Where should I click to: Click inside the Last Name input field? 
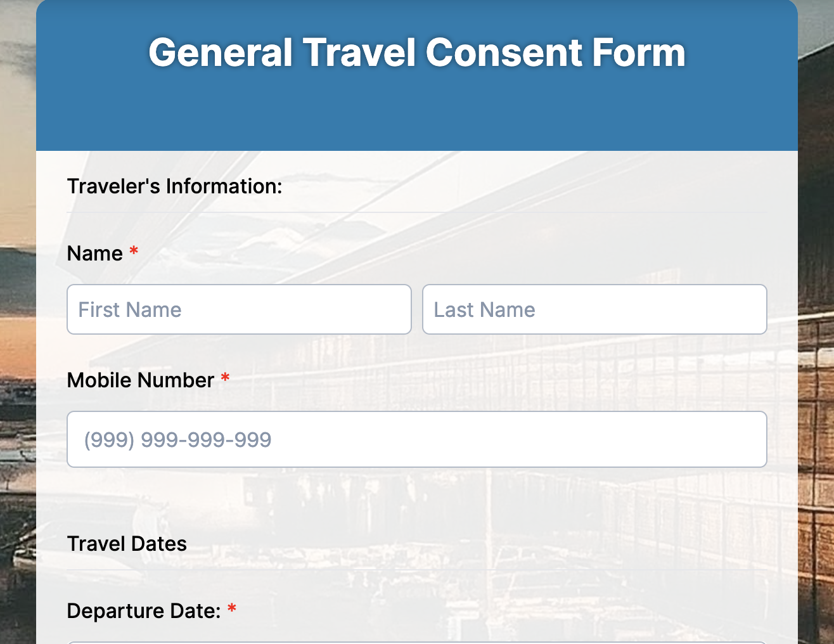(594, 309)
